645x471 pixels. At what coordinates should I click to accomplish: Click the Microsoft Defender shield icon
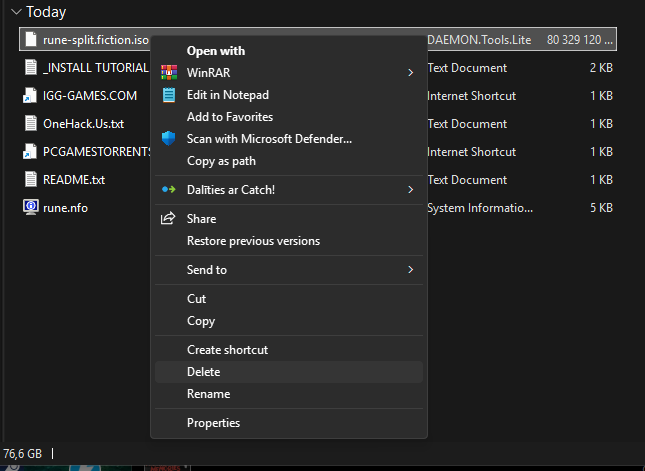point(168,139)
